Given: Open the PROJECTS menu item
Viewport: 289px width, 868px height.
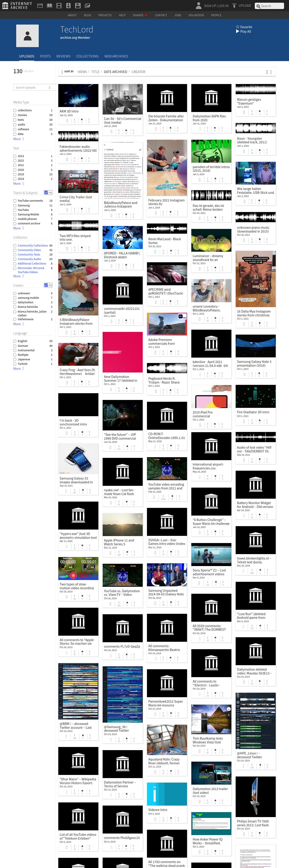Looking at the screenshot, I should [x=105, y=15].
